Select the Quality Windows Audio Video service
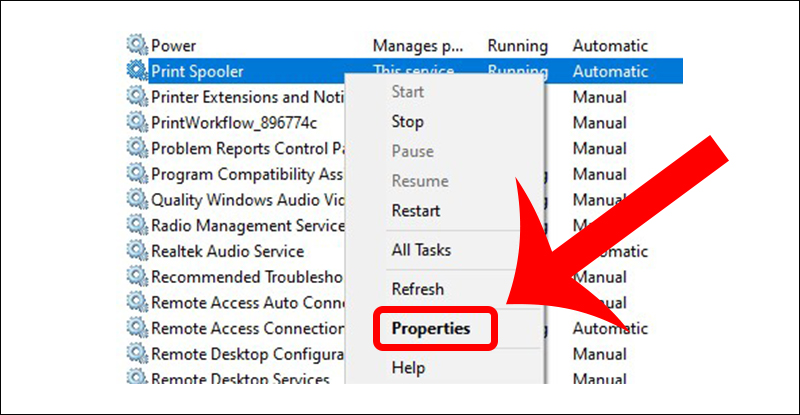 (247, 199)
